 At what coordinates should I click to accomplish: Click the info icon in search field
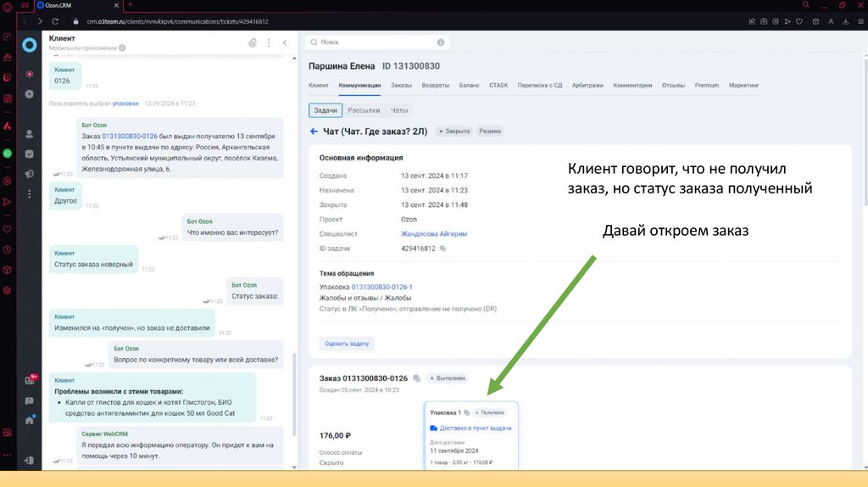pos(440,42)
